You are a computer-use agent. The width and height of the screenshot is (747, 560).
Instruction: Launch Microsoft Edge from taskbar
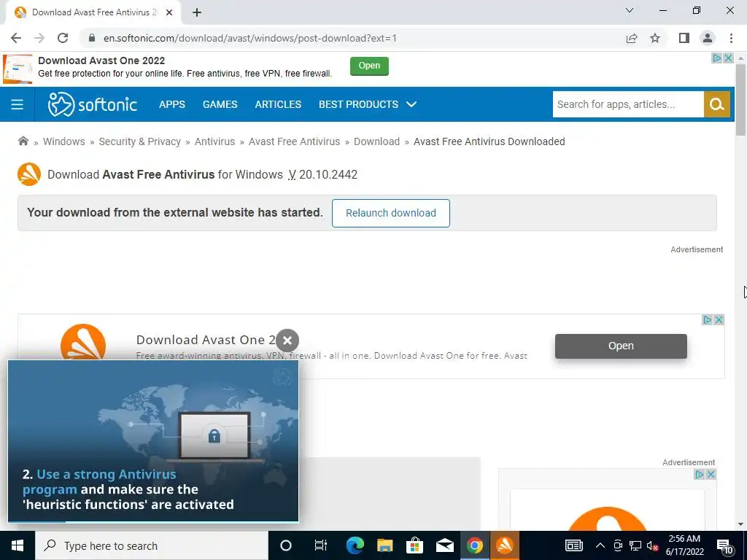pos(355,545)
